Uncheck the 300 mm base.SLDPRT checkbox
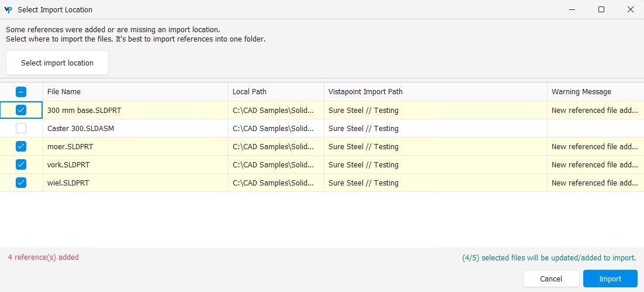 pos(21,110)
